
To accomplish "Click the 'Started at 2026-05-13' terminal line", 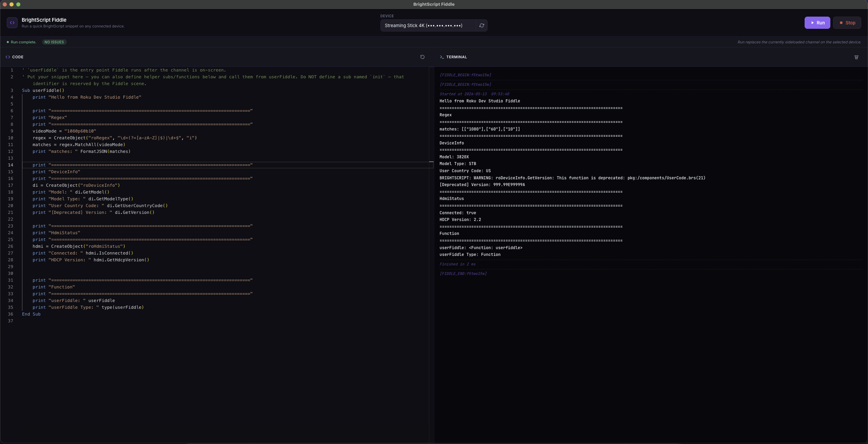I will (x=474, y=94).
